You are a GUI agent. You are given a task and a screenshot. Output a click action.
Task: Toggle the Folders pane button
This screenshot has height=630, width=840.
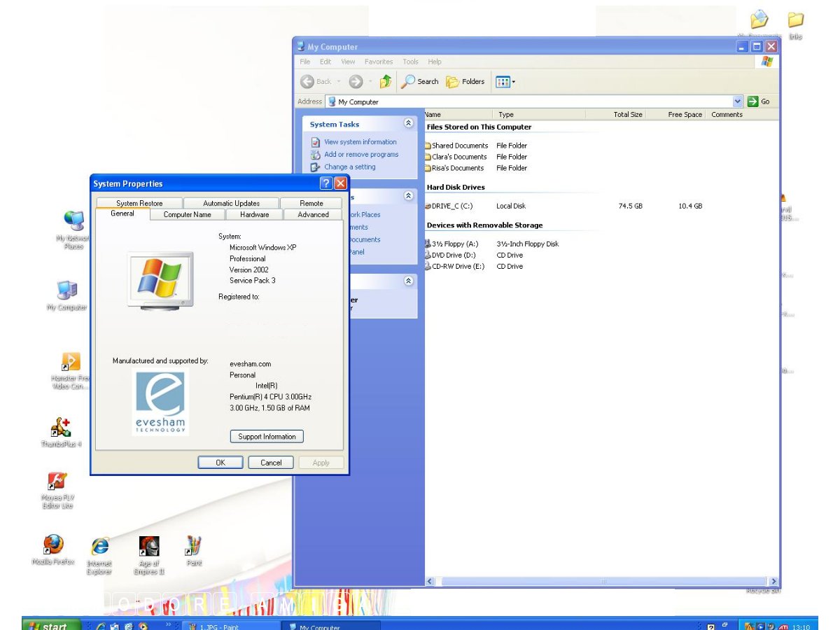pyautogui.click(x=465, y=82)
